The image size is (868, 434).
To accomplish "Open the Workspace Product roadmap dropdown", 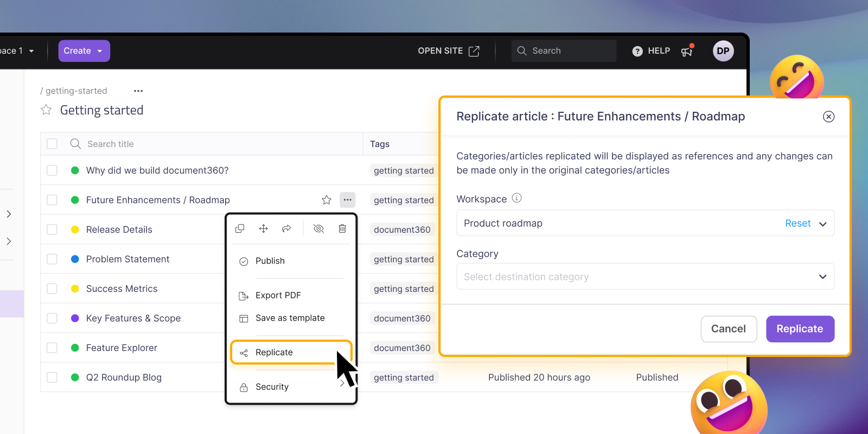I will [x=645, y=223].
